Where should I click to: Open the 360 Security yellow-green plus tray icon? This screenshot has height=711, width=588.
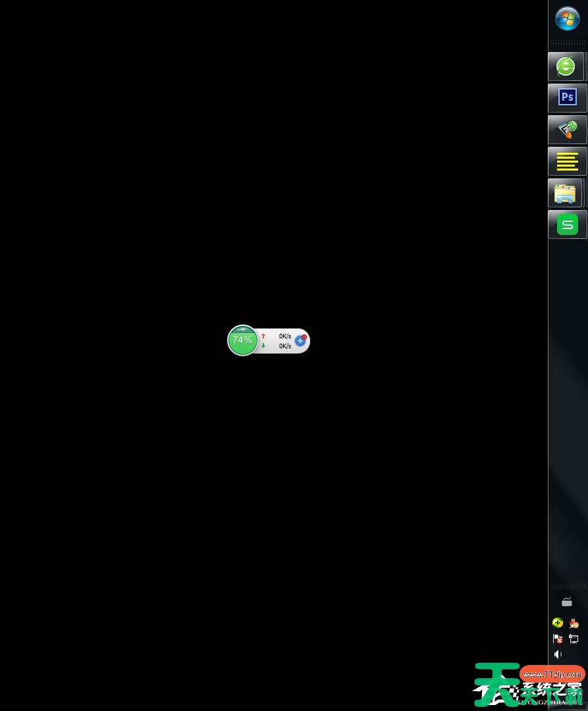click(558, 623)
